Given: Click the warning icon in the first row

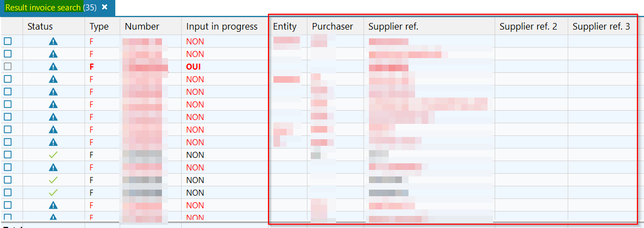Looking at the screenshot, I should [x=53, y=42].
